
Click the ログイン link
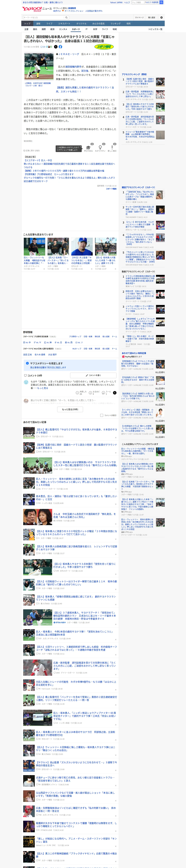[57, 11]
